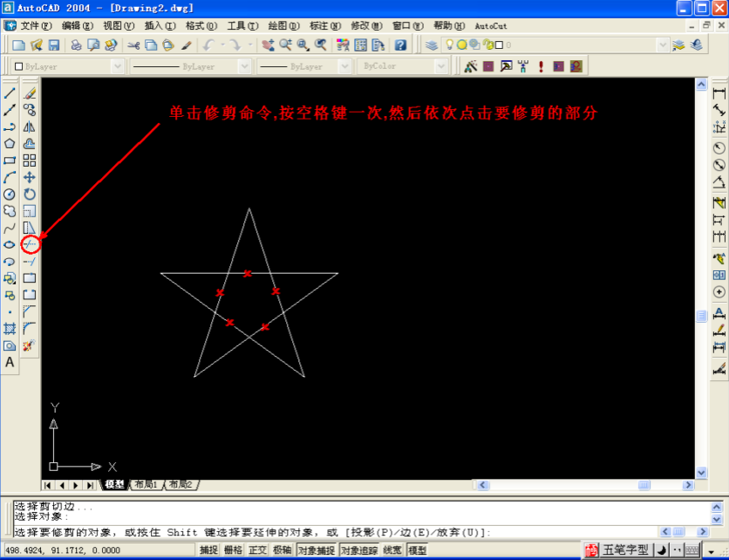Enable 对象捕捉 object snap
Screen dimensions: 729x560
(316, 549)
